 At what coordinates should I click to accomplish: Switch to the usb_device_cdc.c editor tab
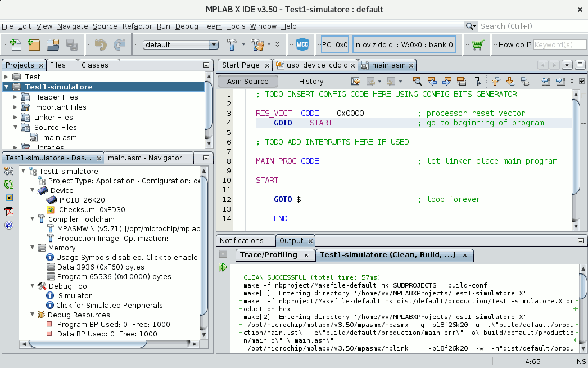tap(316, 65)
